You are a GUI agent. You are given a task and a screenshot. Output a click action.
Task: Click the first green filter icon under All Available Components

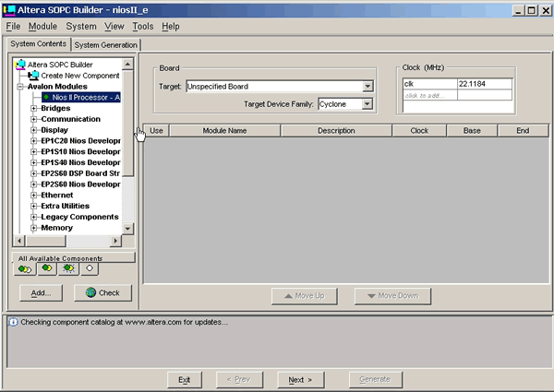(x=23, y=269)
